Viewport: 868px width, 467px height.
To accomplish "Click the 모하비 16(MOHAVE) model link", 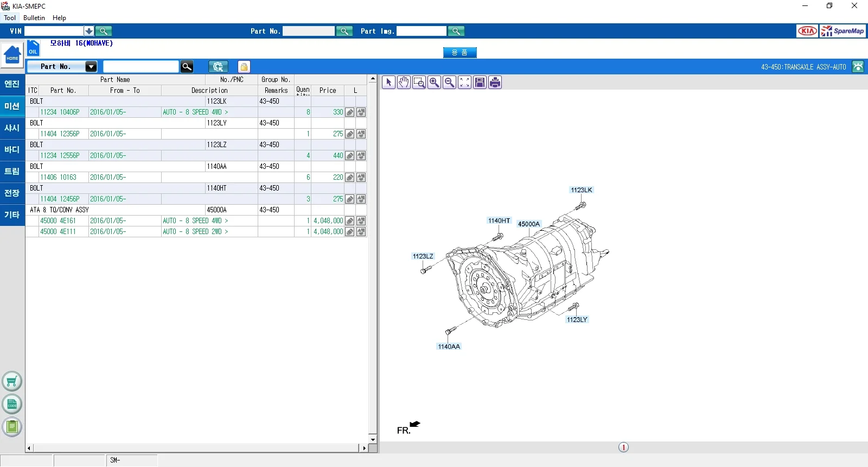I will click(x=81, y=43).
